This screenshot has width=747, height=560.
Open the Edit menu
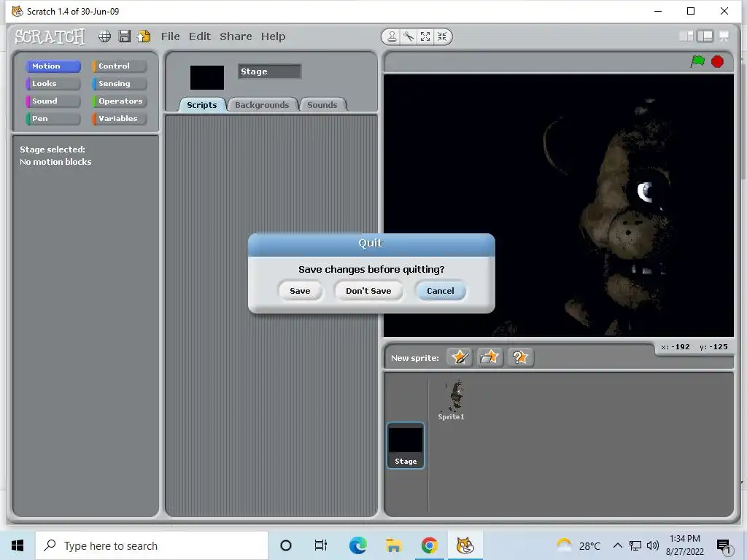[200, 36]
